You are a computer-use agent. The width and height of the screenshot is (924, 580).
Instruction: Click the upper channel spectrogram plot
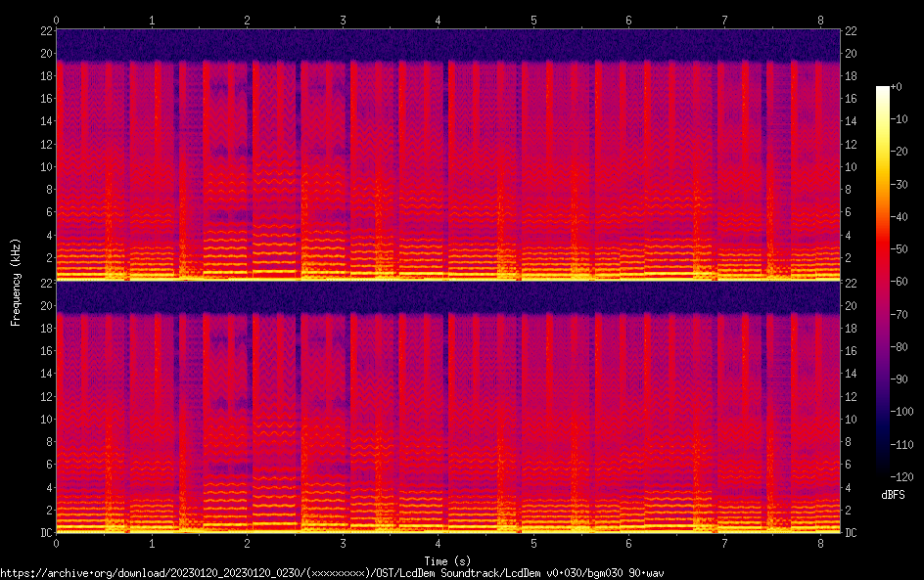[447, 155]
